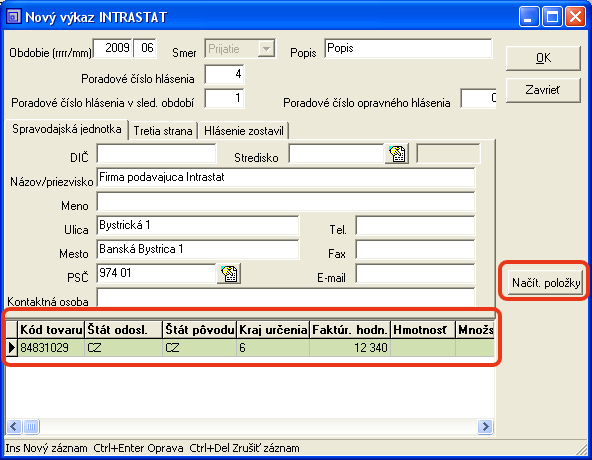Click the Kód tovaru column header

pyautogui.click(x=51, y=330)
